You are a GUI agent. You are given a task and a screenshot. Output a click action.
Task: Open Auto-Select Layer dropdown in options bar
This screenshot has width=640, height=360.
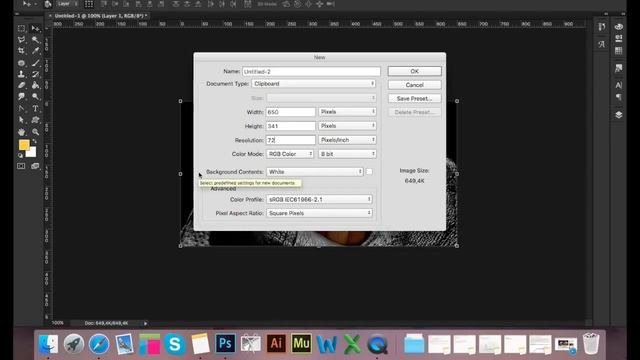coord(67,4)
